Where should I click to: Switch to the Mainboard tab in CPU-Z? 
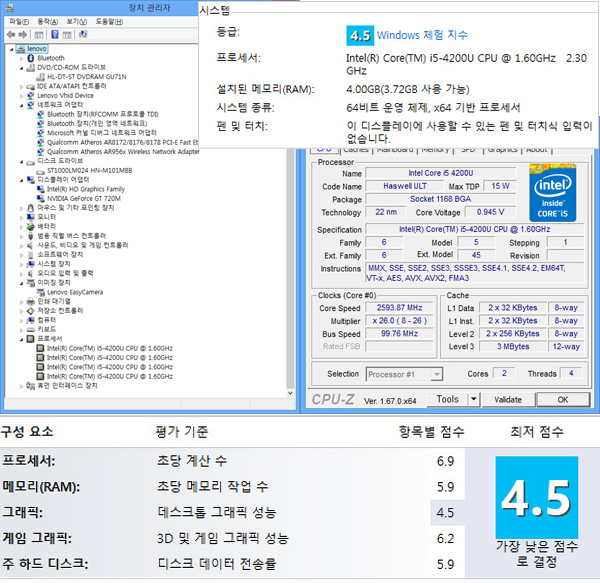pyautogui.click(x=395, y=150)
